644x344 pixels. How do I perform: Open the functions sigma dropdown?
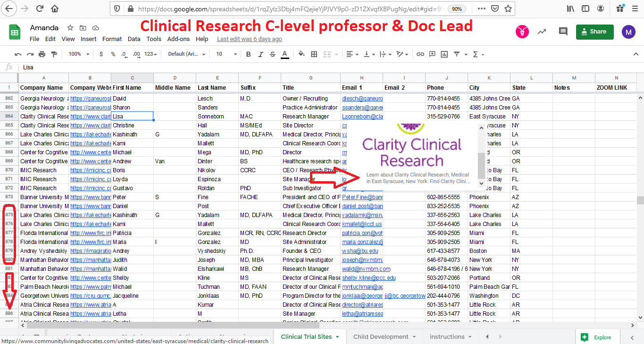point(478,54)
